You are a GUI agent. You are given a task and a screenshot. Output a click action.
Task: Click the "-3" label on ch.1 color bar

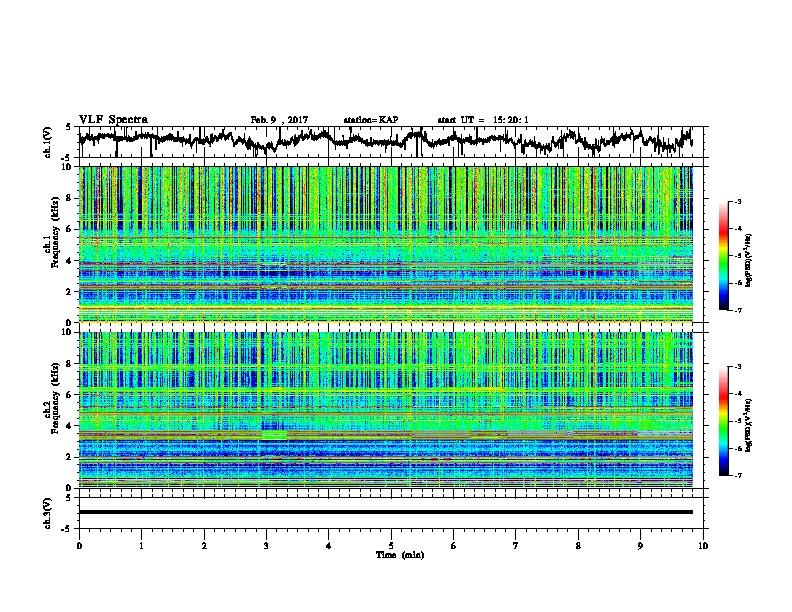coord(738,202)
